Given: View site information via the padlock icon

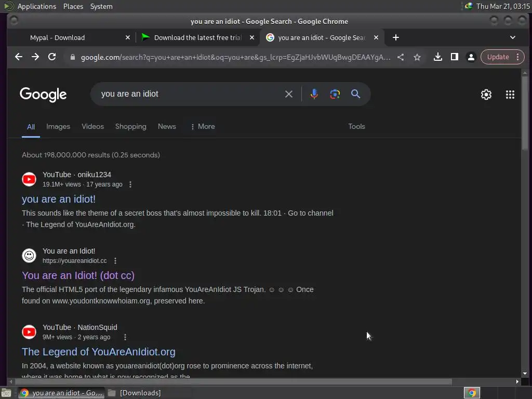Looking at the screenshot, I should 72,57.
